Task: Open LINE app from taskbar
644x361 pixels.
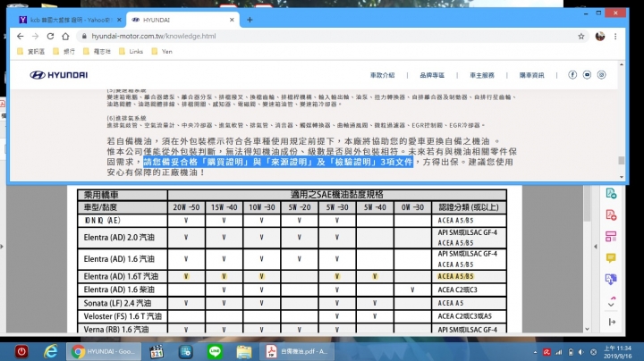Action: click(x=215, y=351)
